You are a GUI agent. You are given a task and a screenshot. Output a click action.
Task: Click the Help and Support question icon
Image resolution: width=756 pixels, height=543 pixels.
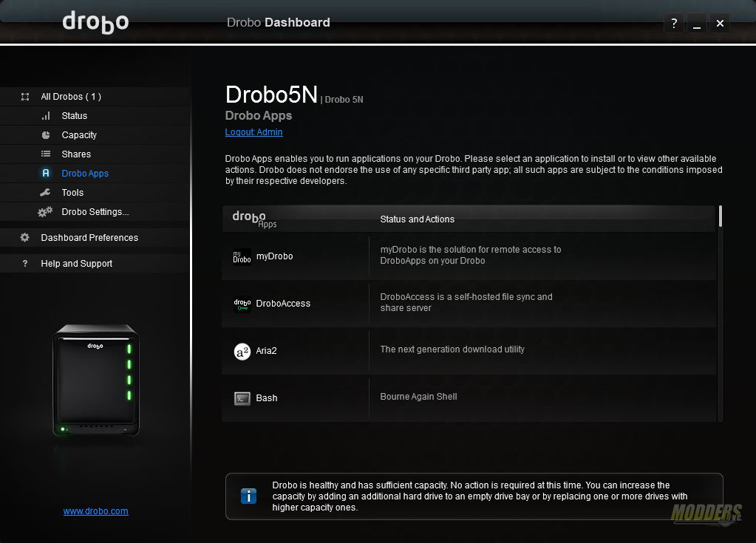pos(25,264)
